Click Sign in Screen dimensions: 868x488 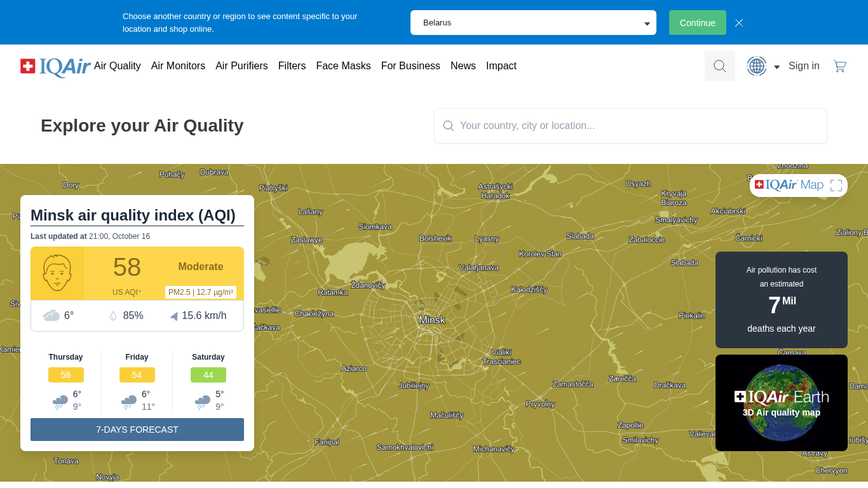(x=804, y=66)
